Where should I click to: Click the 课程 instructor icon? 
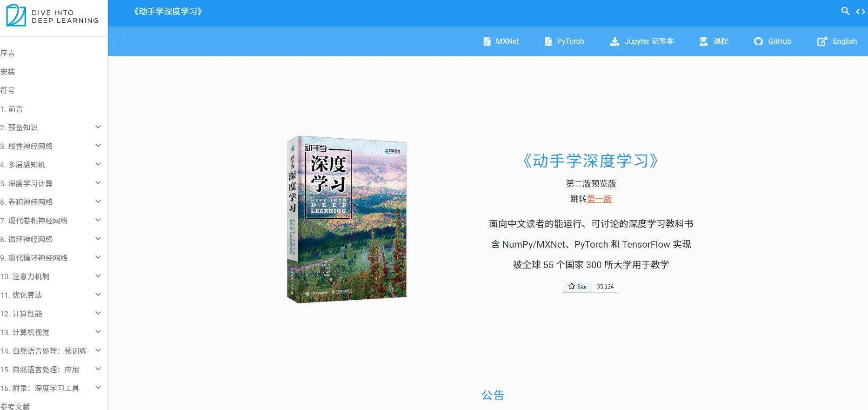coord(703,41)
